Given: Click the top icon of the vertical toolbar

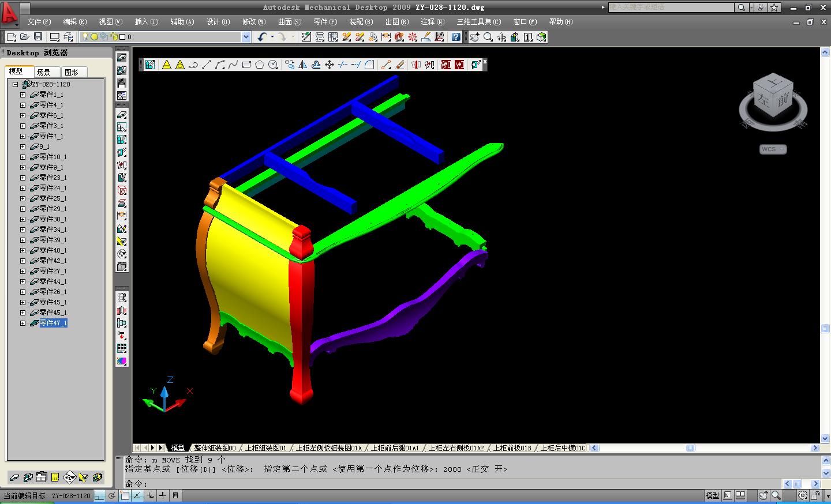Looking at the screenshot, I should (122, 58).
